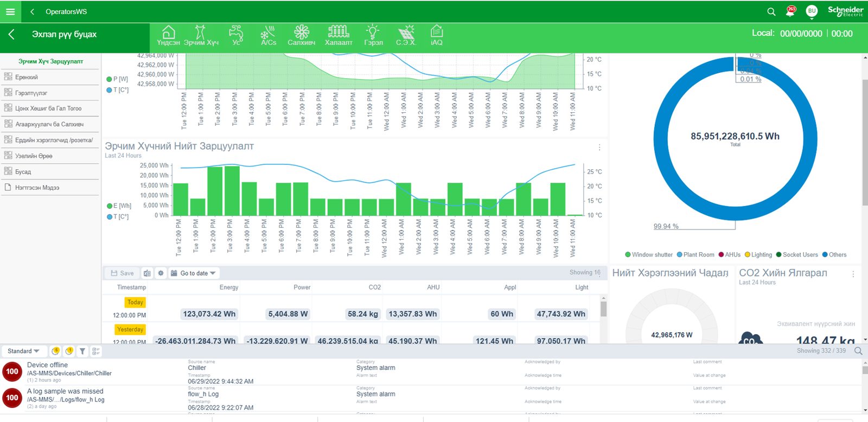Image resolution: width=868 pixels, height=422 pixels.
Task: Go to the Үндсэн home page
Action: pyautogui.click(x=168, y=36)
